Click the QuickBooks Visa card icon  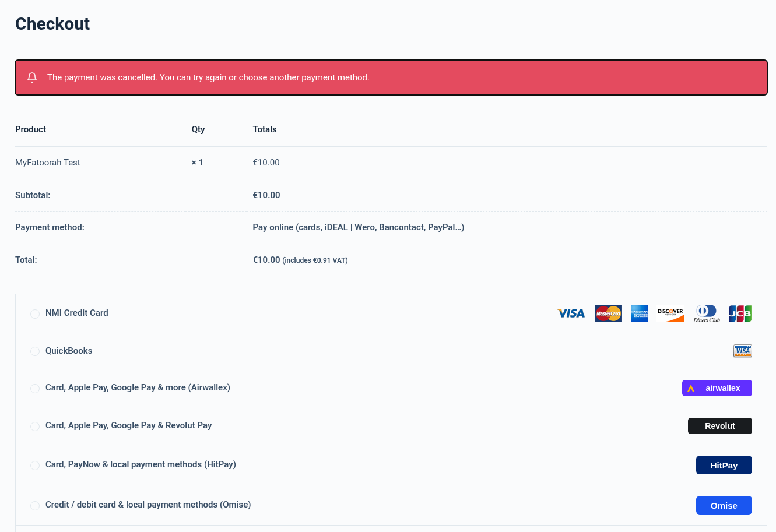pos(743,351)
